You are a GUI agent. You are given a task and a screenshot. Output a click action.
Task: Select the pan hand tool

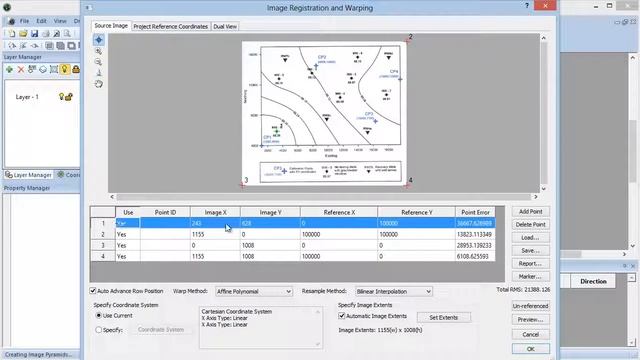pos(98,84)
